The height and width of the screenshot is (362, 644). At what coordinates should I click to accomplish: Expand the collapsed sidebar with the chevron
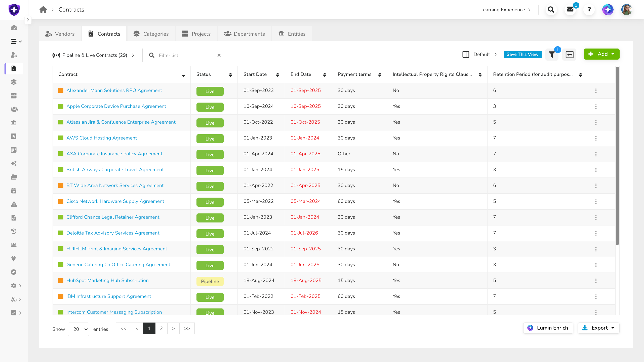28,20
